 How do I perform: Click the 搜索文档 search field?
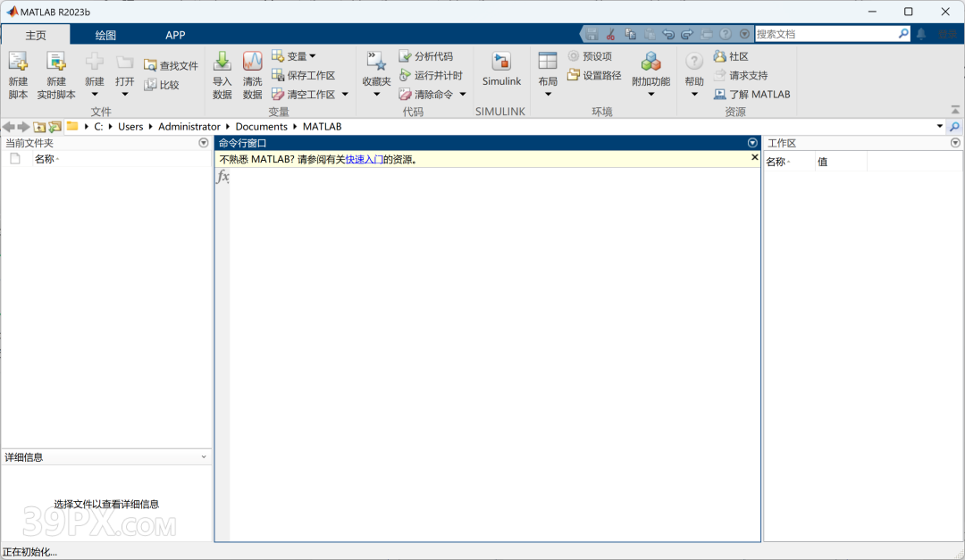click(826, 35)
